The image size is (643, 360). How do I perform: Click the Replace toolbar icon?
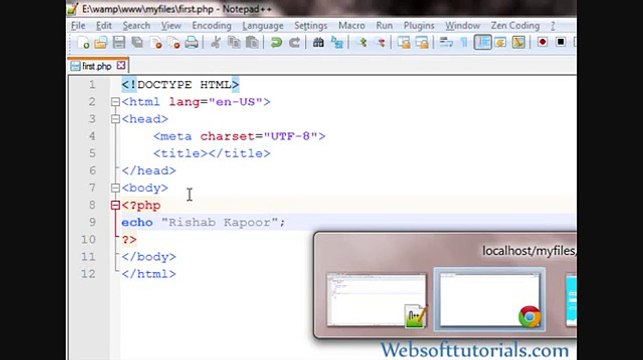pyautogui.click(x=337, y=42)
